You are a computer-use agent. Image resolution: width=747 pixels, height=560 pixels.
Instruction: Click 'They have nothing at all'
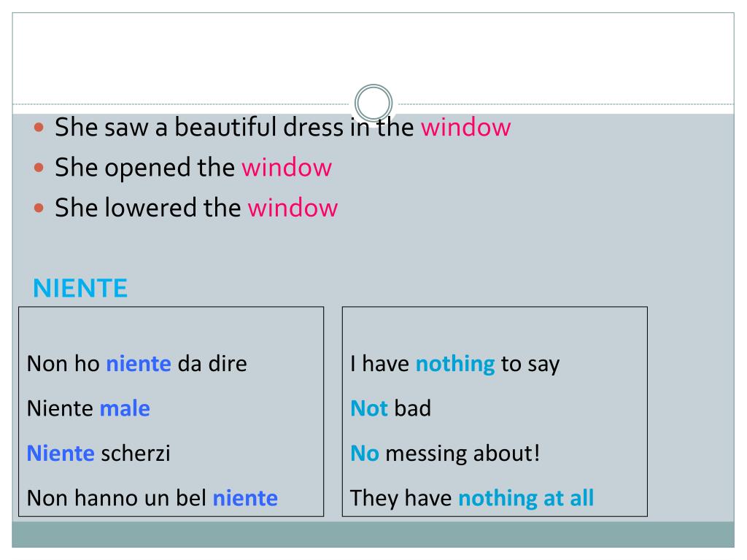coord(472,499)
